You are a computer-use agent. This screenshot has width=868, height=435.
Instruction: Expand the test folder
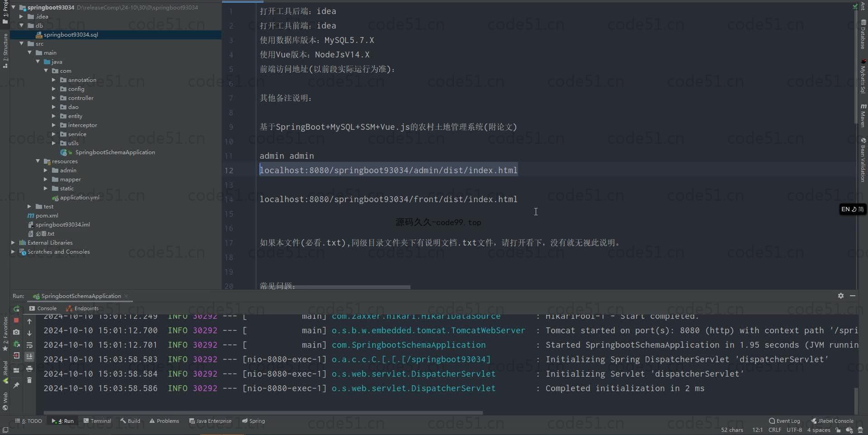[x=29, y=206]
